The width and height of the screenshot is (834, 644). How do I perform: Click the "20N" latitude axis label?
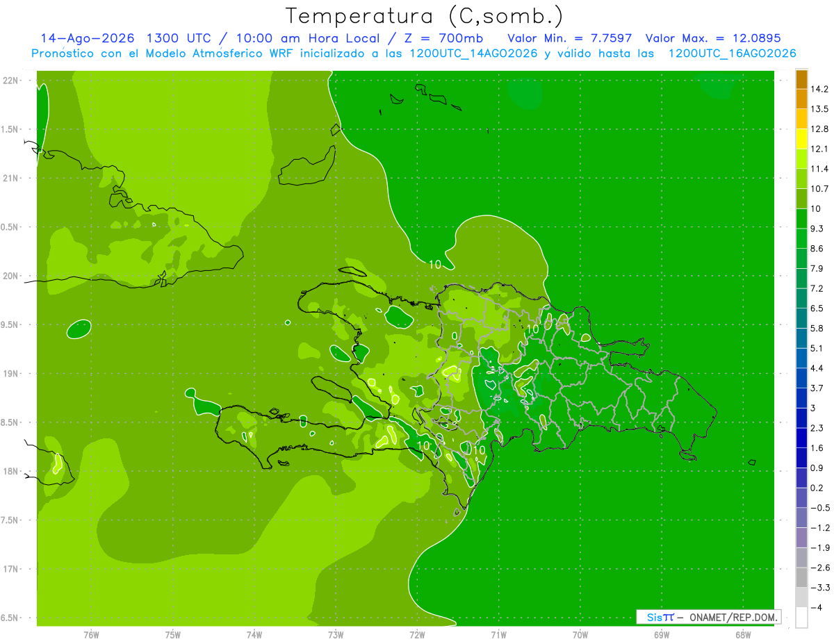click(12, 276)
